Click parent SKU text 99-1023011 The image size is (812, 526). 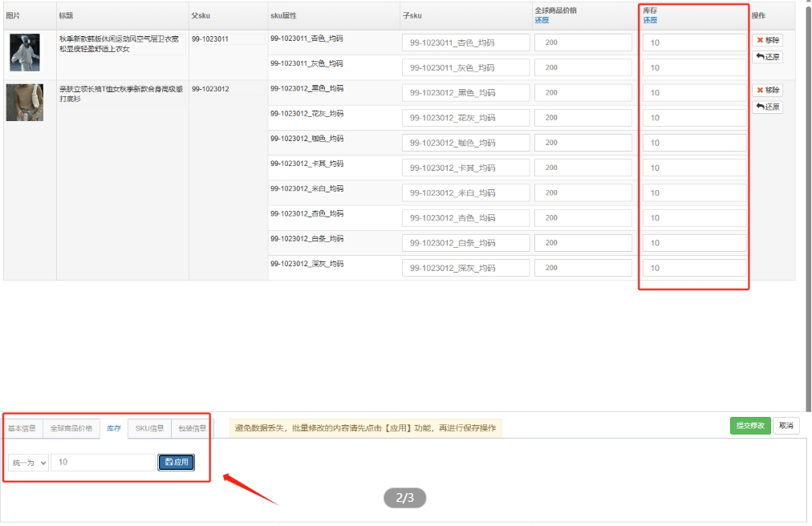209,38
